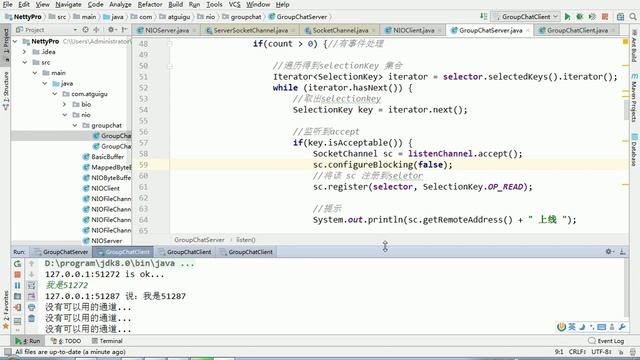This screenshot has width=640, height=360.
Task: Toggle Database tool window side tab
Action: click(x=634, y=149)
